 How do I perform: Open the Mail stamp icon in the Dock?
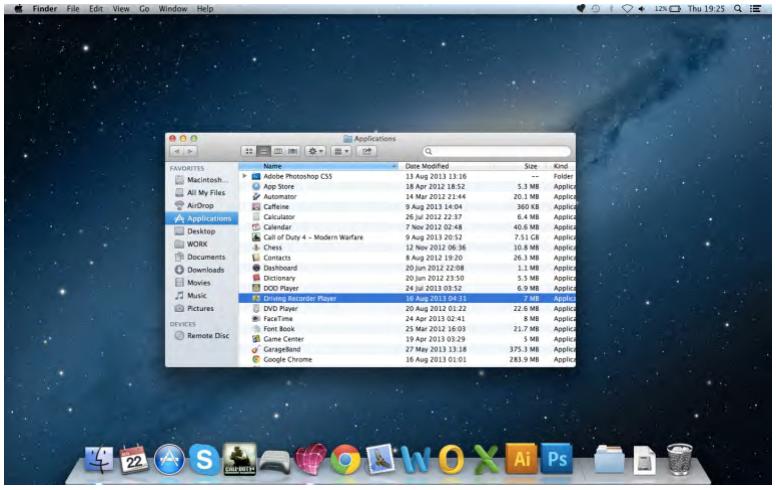[380, 460]
